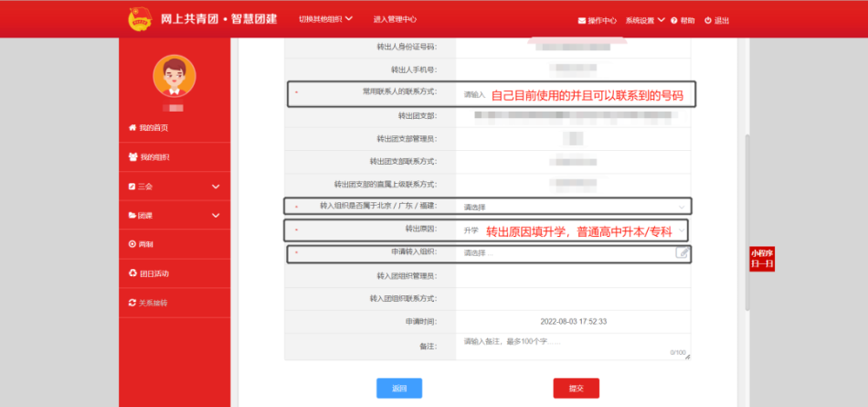868x407 pixels.
Task: Open 我的首页 from the sidebar
Action: click(x=153, y=127)
